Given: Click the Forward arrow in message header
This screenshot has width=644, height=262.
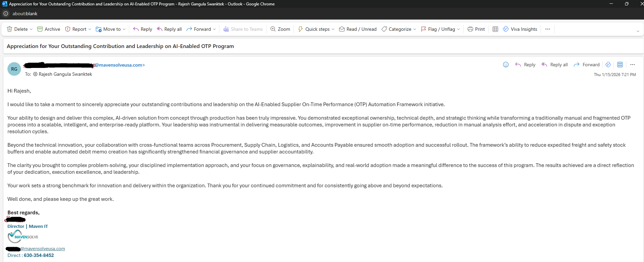Looking at the screenshot, I should (576, 65).
